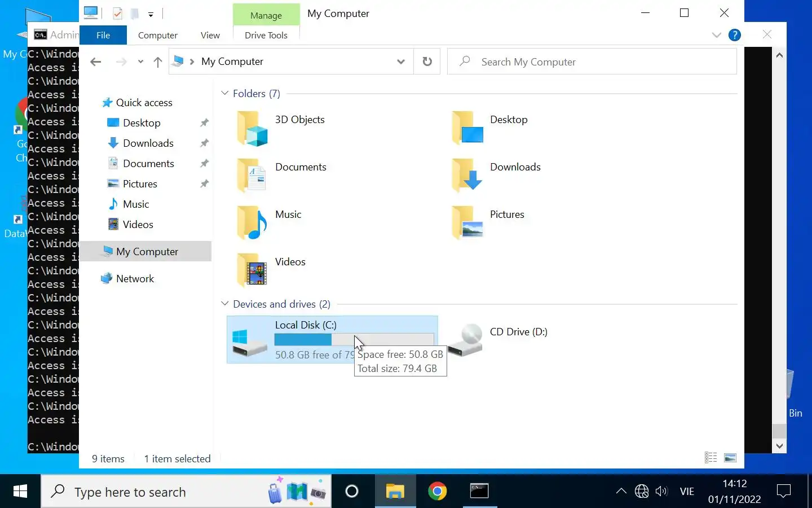This screenshot has width=812, height=508.
Task: Select Network in navigation pane
Action: 135,278
